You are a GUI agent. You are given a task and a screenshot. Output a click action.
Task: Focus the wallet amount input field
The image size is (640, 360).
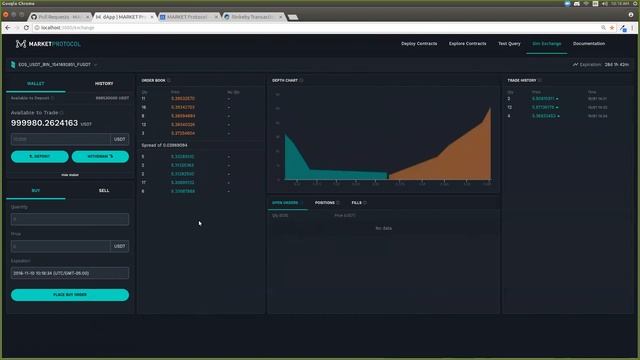tap(60, 139)
